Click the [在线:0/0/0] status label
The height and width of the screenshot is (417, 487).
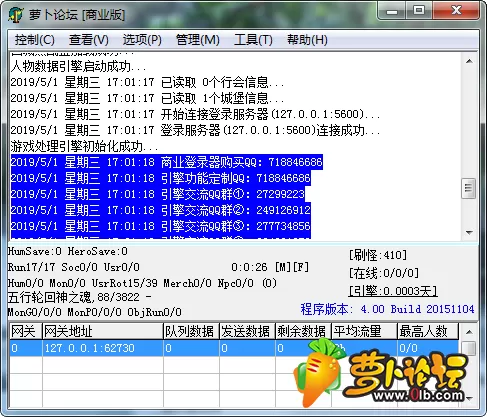coord(384,273)
